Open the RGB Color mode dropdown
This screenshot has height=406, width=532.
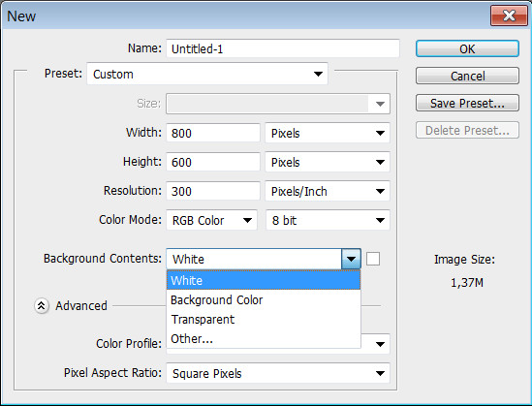point(211,221)
